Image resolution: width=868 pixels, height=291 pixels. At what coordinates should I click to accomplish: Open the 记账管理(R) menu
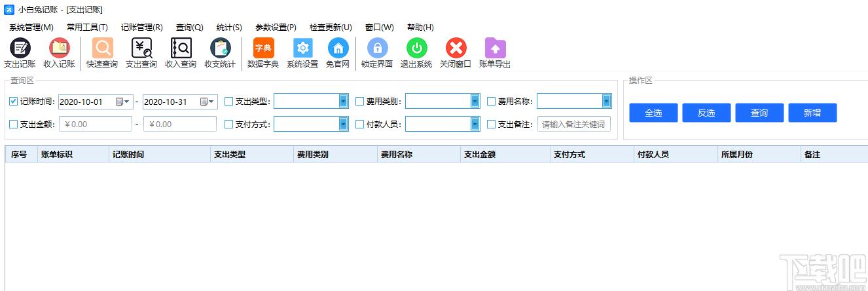(142, 28)
